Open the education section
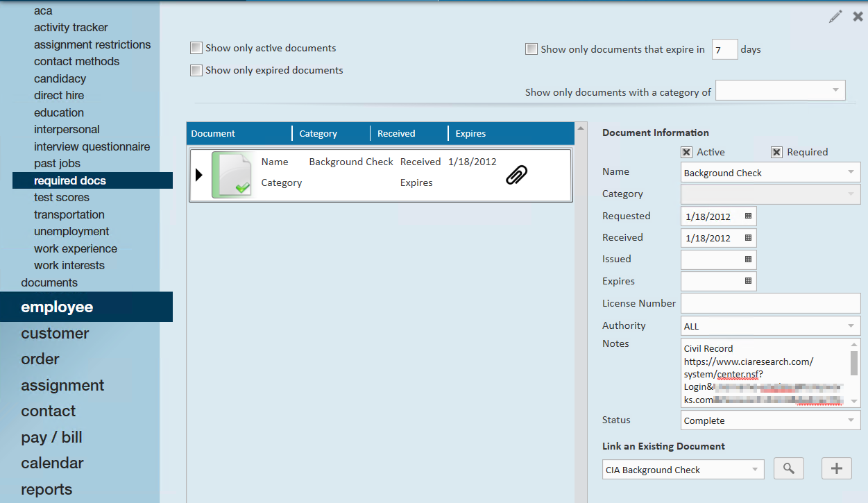Viewport: 868px width, 503px height. [59, 112]
